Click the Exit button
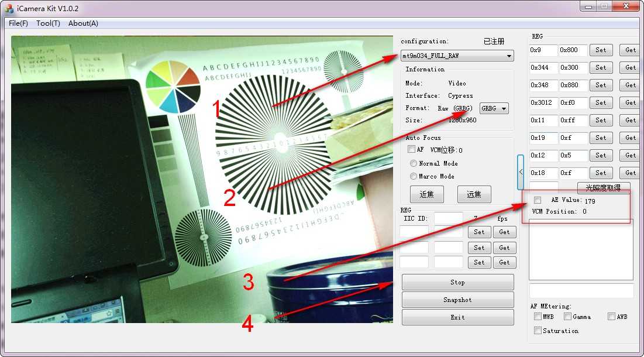 click(x=457, y=317)
